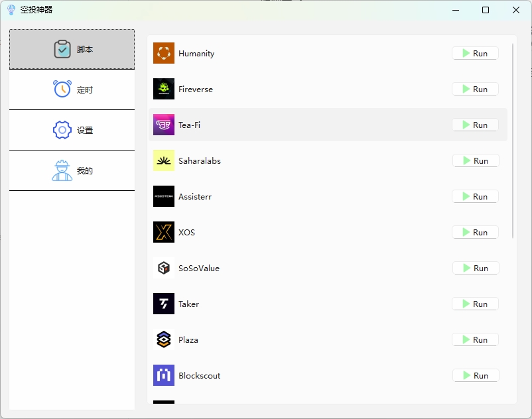Select the Blockscout purple logo icon
The image size is (532, 419).
pos(164,375)
